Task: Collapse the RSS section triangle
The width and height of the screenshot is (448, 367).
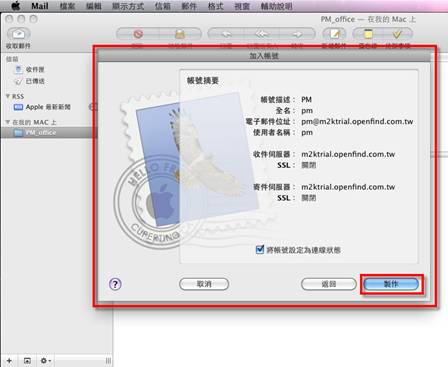Action: [8, 96]
